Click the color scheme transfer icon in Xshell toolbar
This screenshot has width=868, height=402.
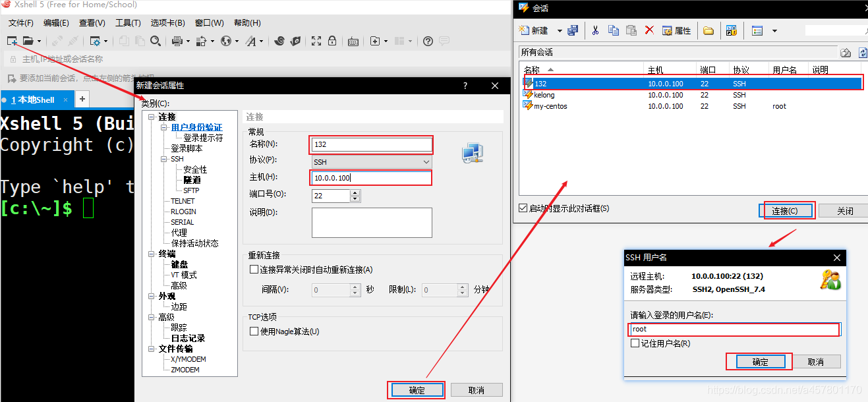[202, 41]
